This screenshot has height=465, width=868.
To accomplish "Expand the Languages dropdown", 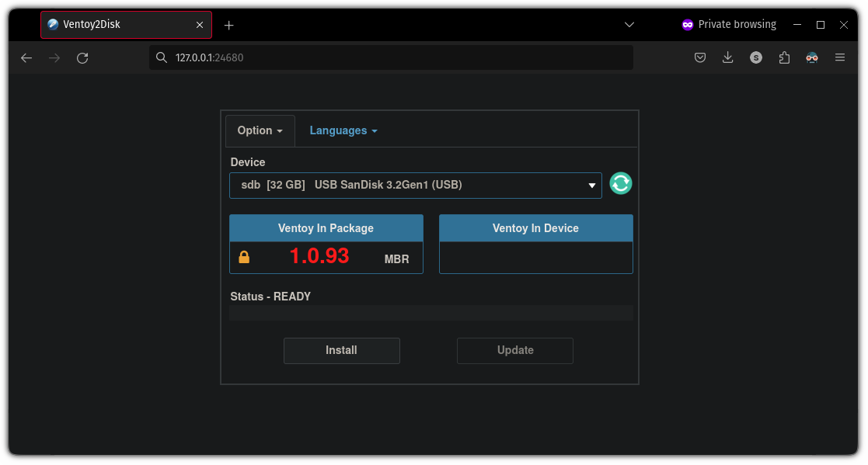I will [x=343, y=130].
